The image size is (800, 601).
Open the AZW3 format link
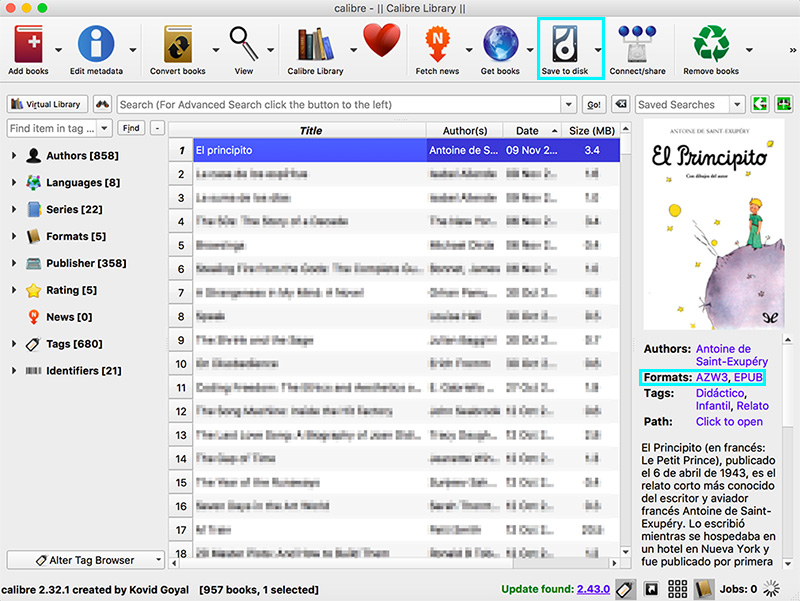pyautogui.click(x=711, y=377)
